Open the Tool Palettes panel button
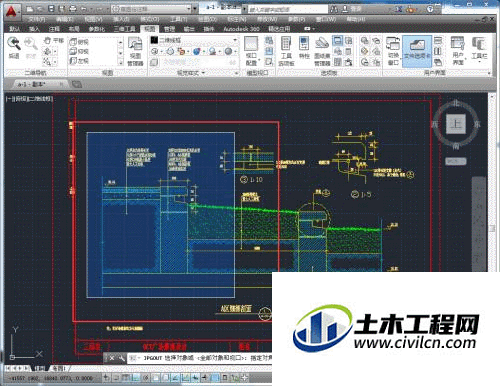The height and width of the screenshot is (386, 500). 286,51
